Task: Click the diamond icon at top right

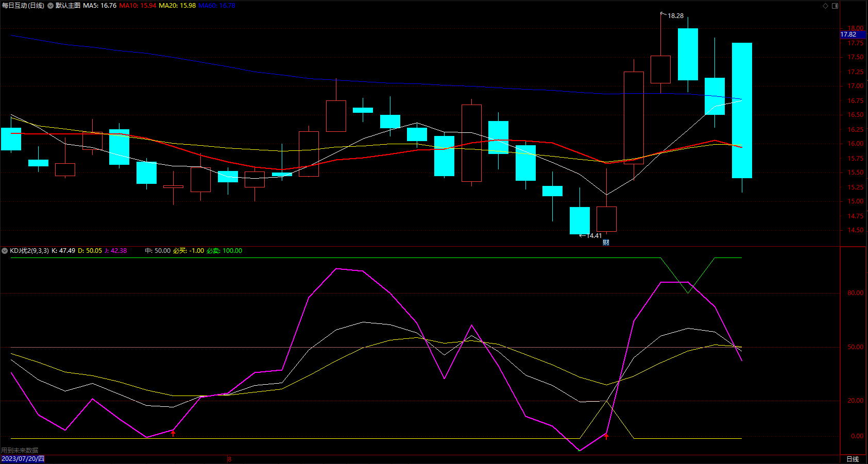Action: pyautogui.click(x=825, y=6)
